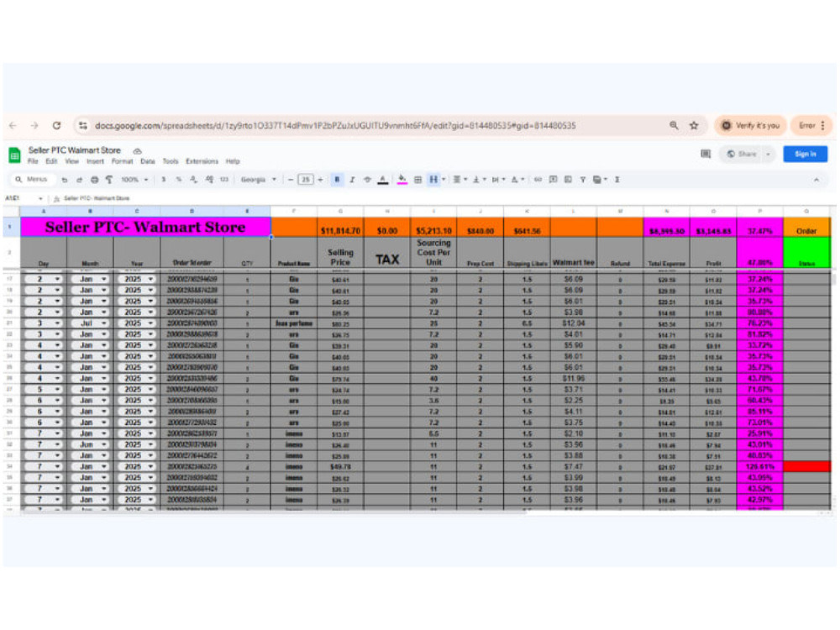Bookmark this page with the star
This screenshot has width=840, height=630.
[694, 125]
